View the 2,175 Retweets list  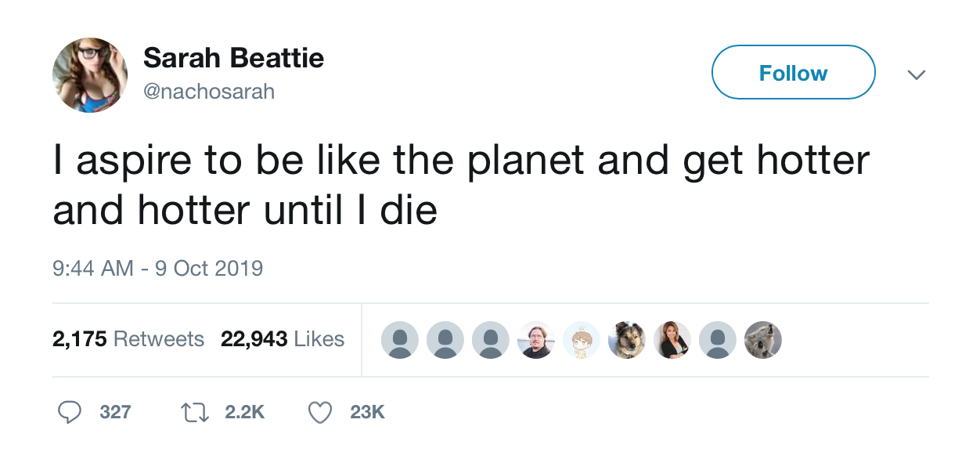pos(128,339)
